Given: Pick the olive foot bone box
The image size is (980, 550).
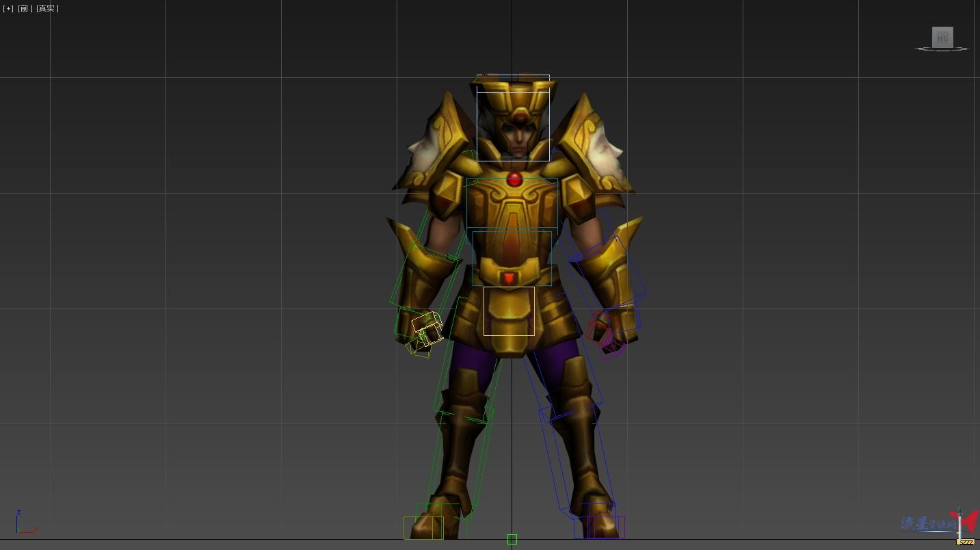Looking at the screenshot, I should pos(423,527).
